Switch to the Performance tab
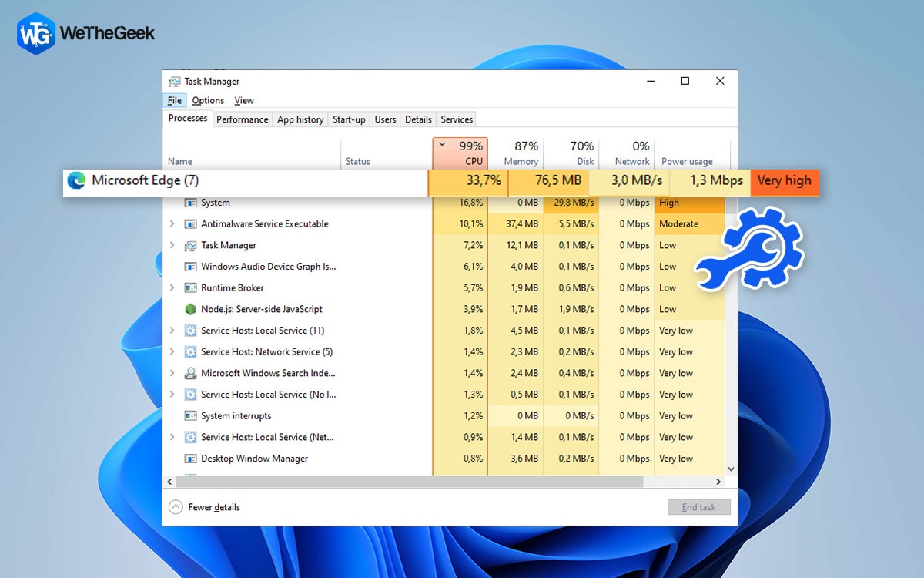The height and width of the screenshot is (578, 924). pos(242,119)
